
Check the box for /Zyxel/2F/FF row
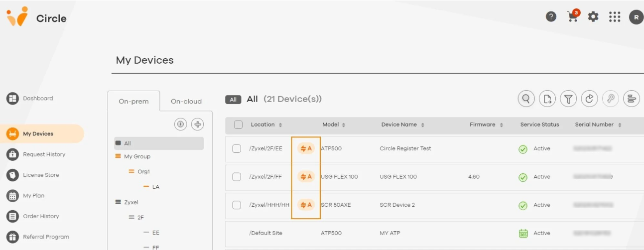(237, 177)
